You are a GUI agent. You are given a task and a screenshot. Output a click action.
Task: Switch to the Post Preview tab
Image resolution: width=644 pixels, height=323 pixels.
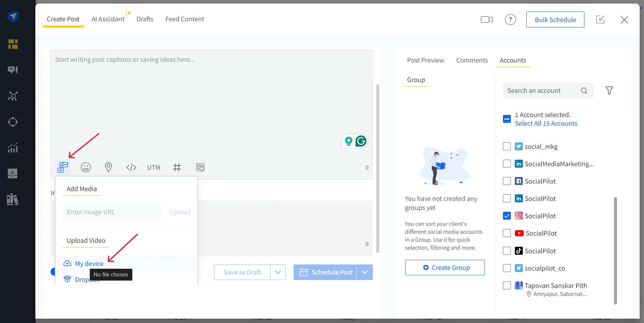coord(426,60)
